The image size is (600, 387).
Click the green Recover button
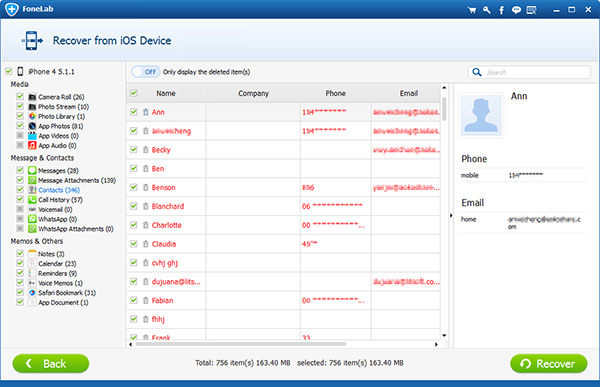click(549, 363)
